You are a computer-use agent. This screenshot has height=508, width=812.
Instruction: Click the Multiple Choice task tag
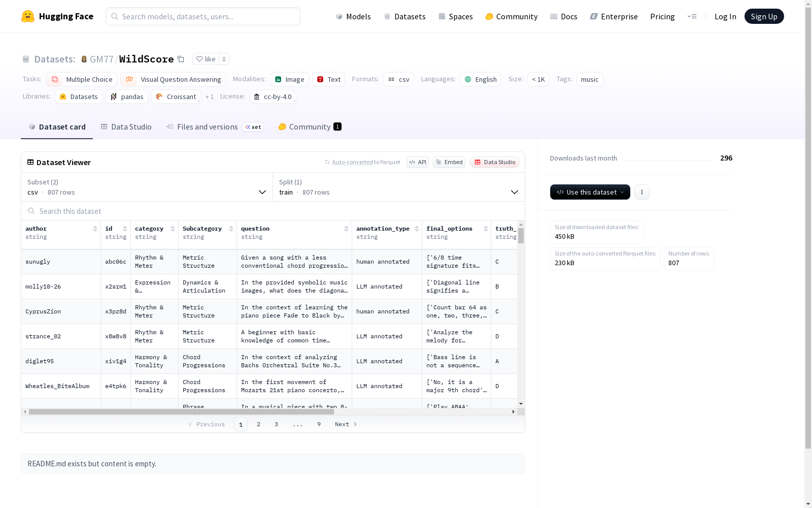pyautogui.click(x=81, y=79)
